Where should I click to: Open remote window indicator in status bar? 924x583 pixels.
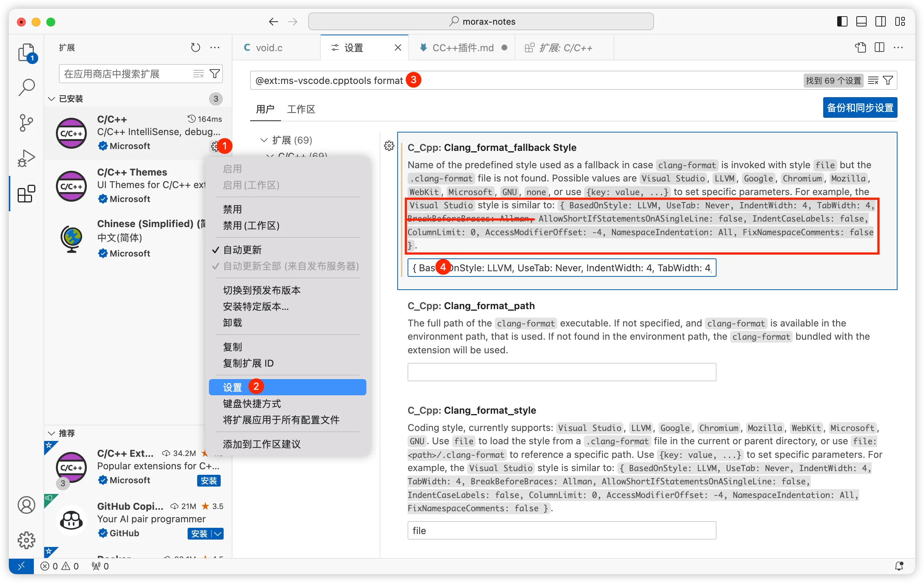21,566
